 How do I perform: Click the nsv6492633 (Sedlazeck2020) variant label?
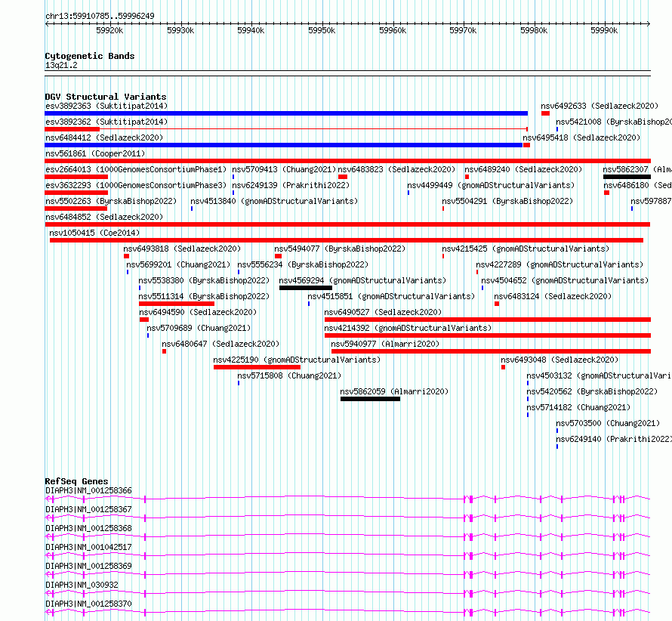pos(600,106)
